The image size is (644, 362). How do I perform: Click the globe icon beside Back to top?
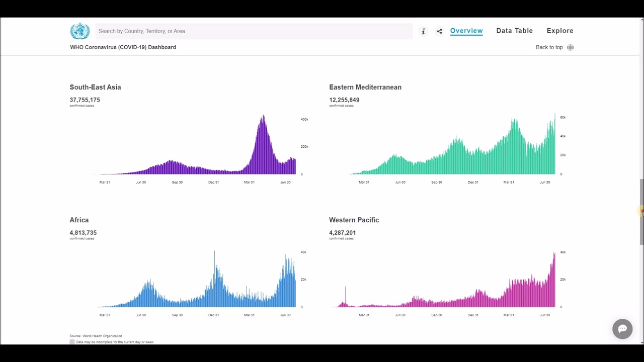(x=570, y=47)
